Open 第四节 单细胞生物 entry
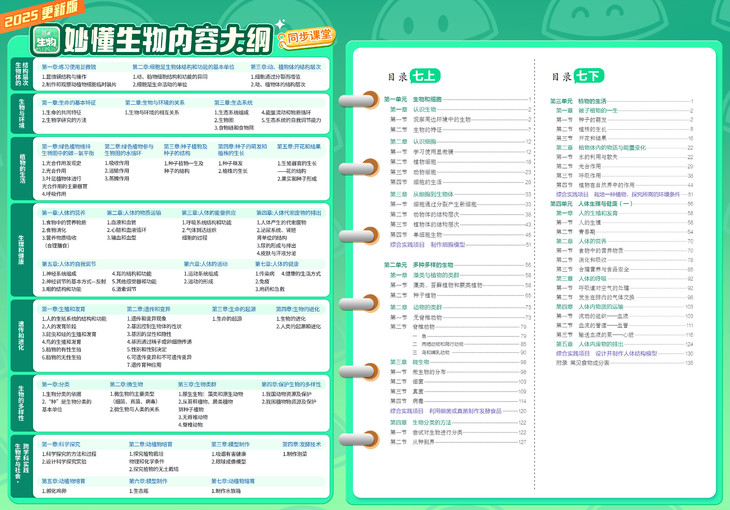730x510 pixels. tap(460, 234)
